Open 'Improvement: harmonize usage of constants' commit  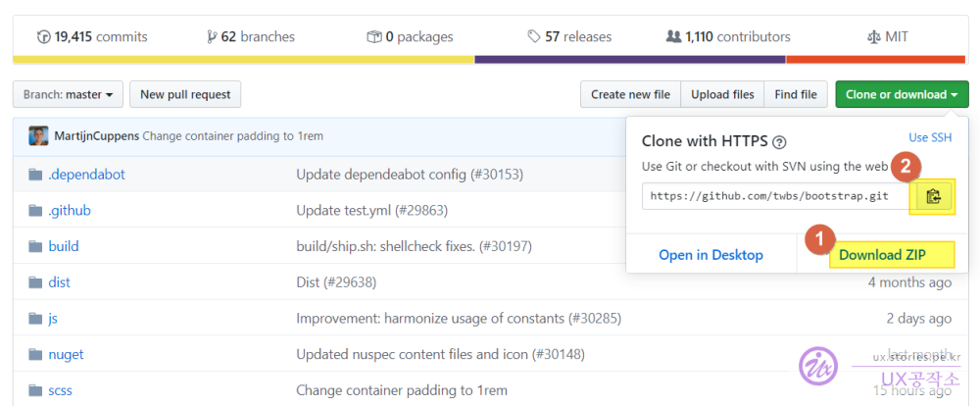459,319
